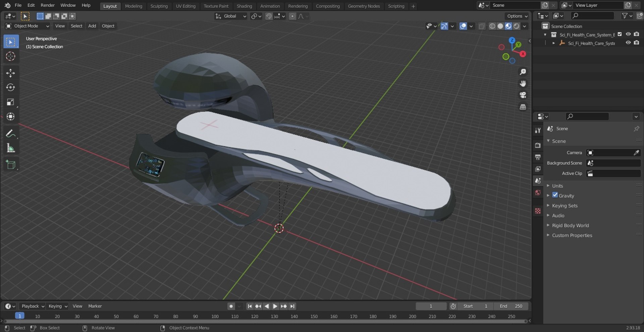Toggle snapping magnet icon
The image size is (644, 332).
pos(269,16)
